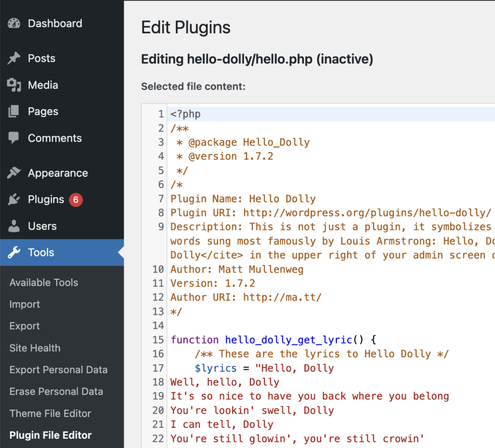Click the 'Description: This is not just' line
Image resolution: width=495 pixels, height=448 pixels.
tap(331, 227)
